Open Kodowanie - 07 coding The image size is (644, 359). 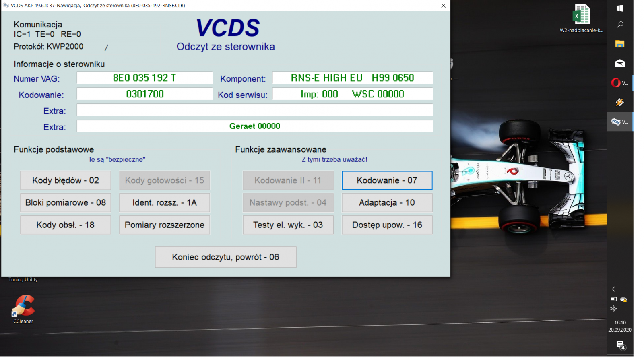coord(387,180)
